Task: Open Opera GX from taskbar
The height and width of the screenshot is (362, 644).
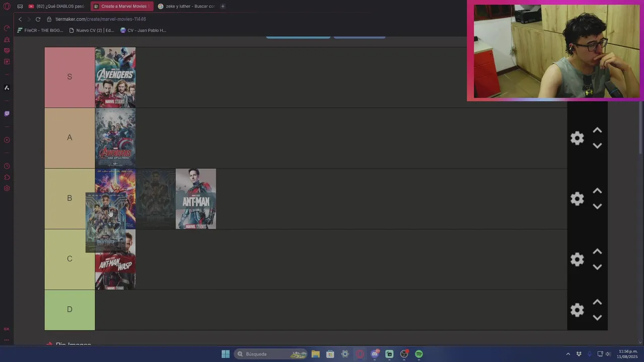Action: pyautogui.click(x=360, y=354)
